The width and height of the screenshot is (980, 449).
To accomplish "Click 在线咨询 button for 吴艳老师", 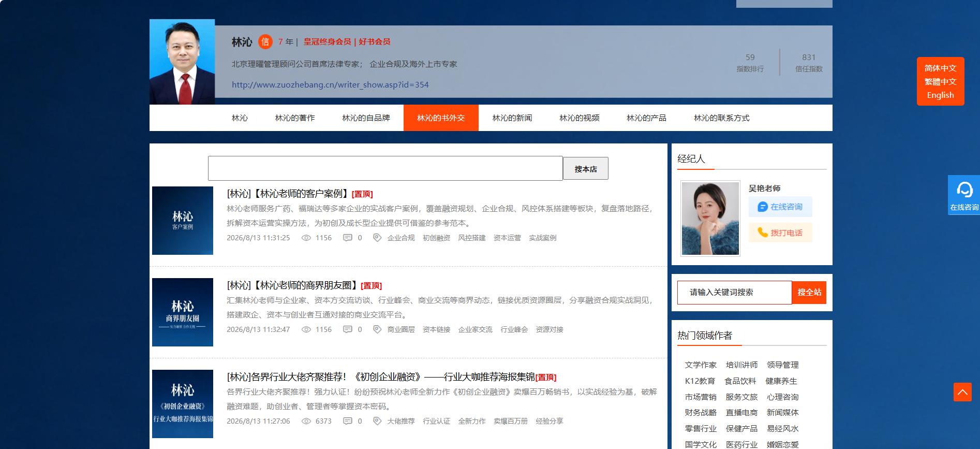I will click(780, 207).
